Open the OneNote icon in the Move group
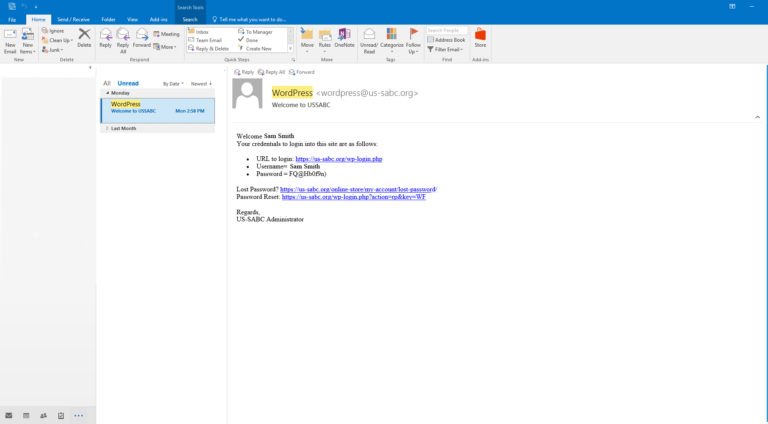Viewport: 768px width, 424px height. click(x=344, y=38)
